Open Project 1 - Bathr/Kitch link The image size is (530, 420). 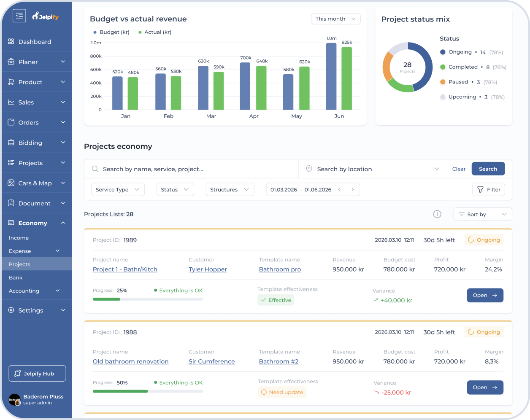(x=125, y=269)
